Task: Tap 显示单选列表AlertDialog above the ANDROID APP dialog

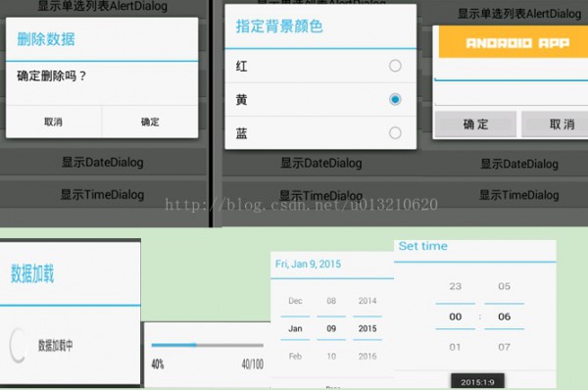Action: tap(519, 14)
